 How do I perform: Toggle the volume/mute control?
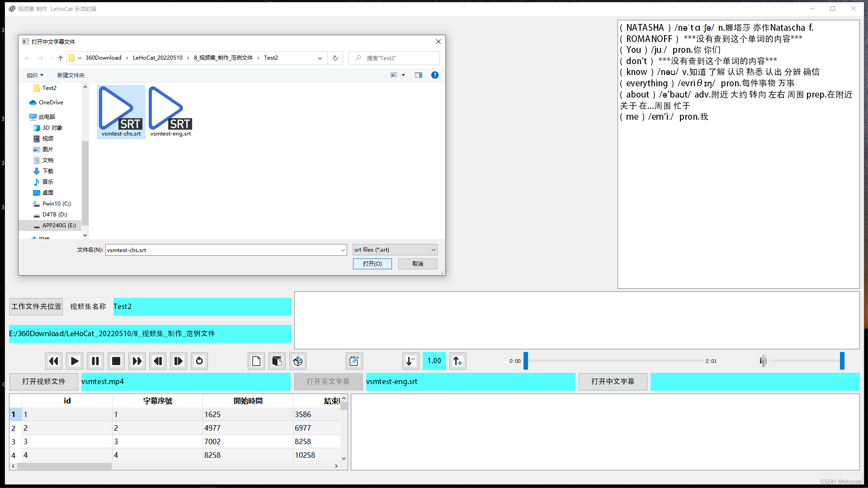[x=763, y=361]
